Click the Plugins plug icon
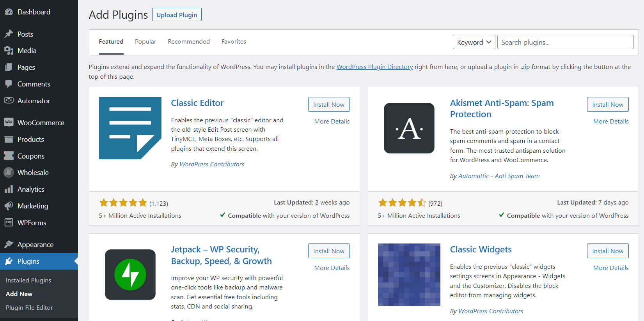 coord(9,261)
